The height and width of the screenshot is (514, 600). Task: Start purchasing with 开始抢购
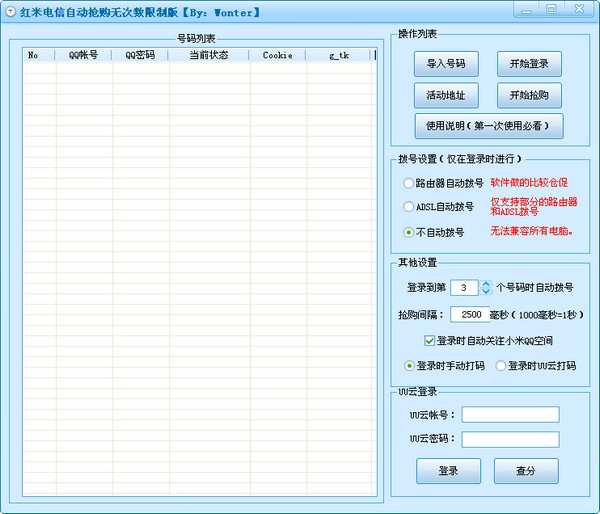[529, 95]
